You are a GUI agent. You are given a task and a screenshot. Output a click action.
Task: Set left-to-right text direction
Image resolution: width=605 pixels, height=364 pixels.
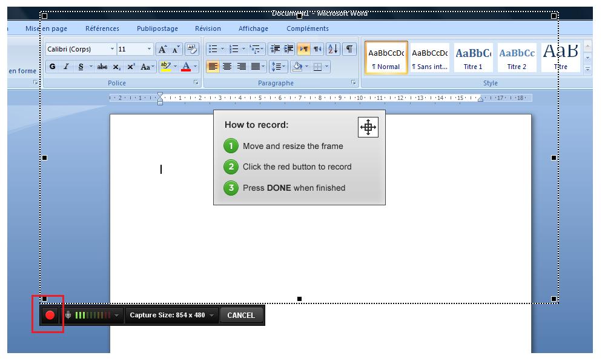(x=303, y=49)
